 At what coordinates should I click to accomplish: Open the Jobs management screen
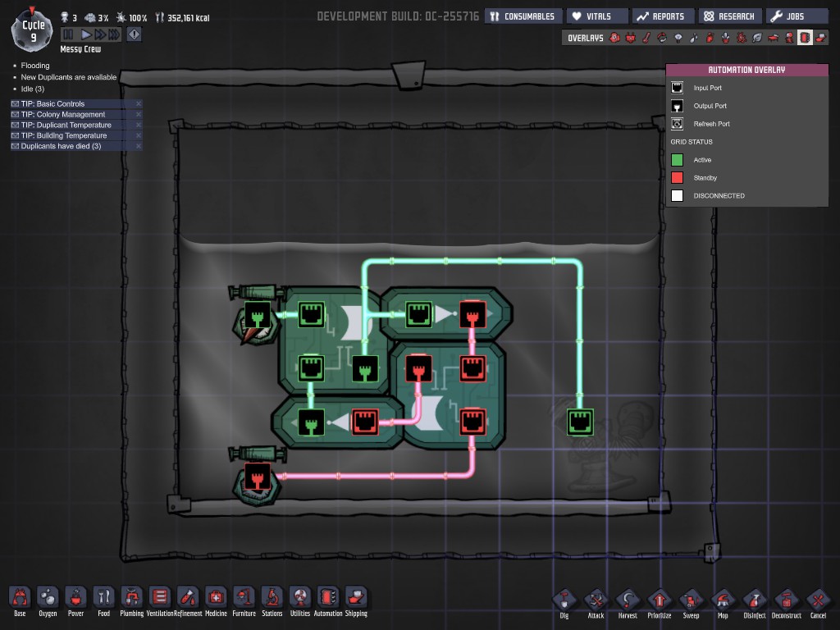796,16
